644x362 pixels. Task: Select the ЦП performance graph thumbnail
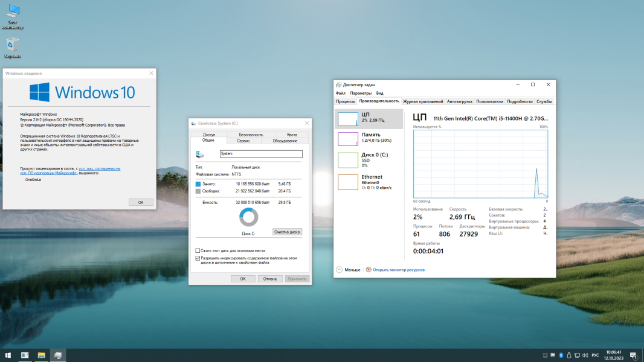point(348,119)
